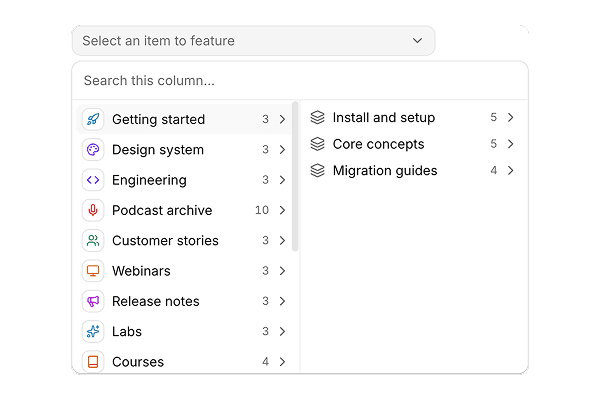Click the layers icon beside Install and setup
The image size is (600, 400).
tap(317, 117)
